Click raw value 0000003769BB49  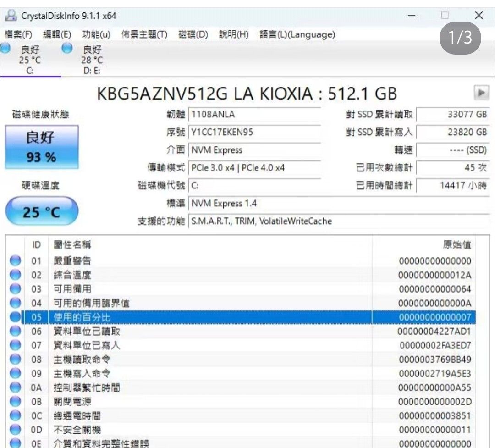[435, 360]
